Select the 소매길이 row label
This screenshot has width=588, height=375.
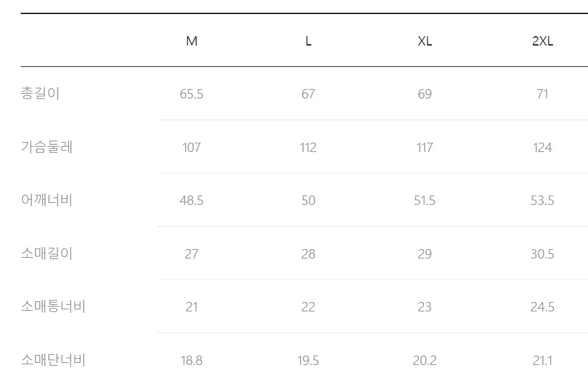tap(47, 254)
